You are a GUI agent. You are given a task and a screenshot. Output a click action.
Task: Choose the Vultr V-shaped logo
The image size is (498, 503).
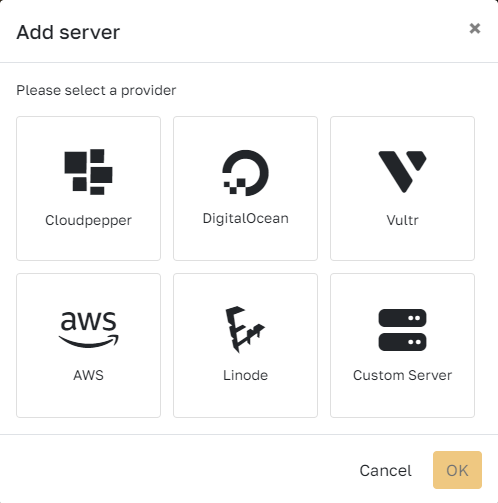pyautogui.click(x=402, y=172)
